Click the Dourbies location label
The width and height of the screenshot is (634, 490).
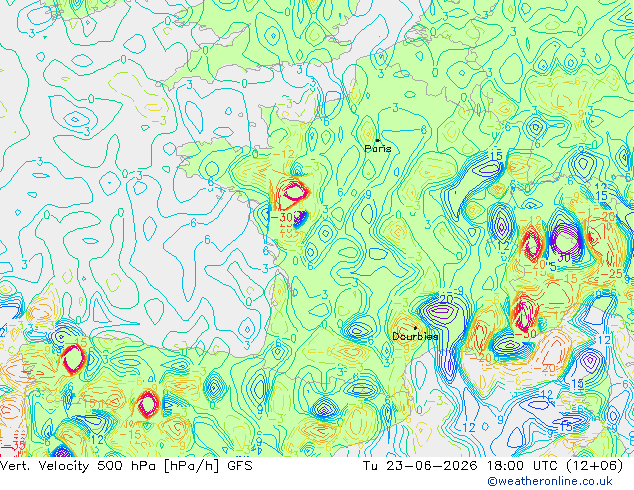[415, 336]
